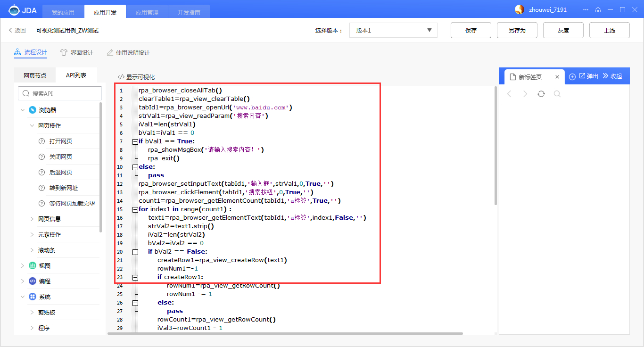Click the code editor horizontal scrollbar
This screenshot has width=644, height=347.
point(285,333)
